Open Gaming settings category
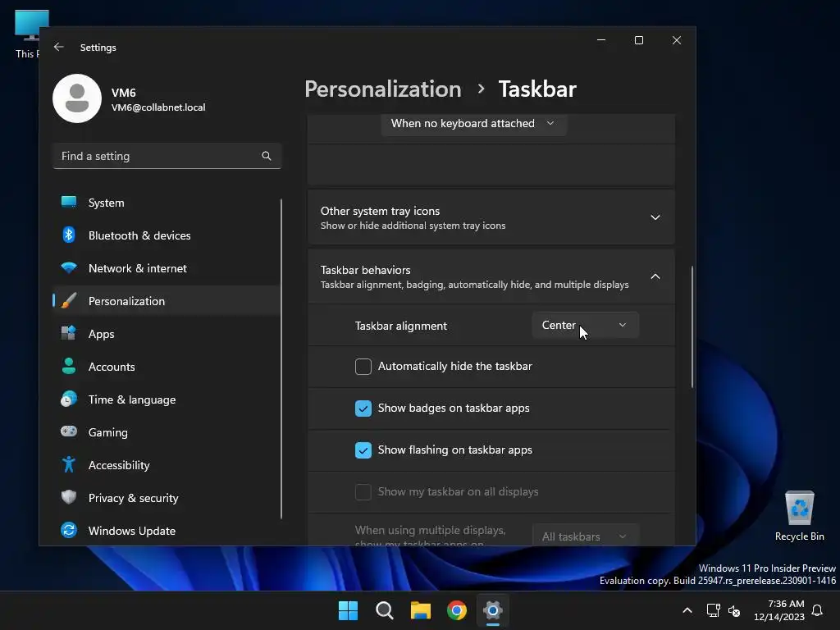Screen dimensions: 840x630 pyautogui.click(x=166, y=431)
